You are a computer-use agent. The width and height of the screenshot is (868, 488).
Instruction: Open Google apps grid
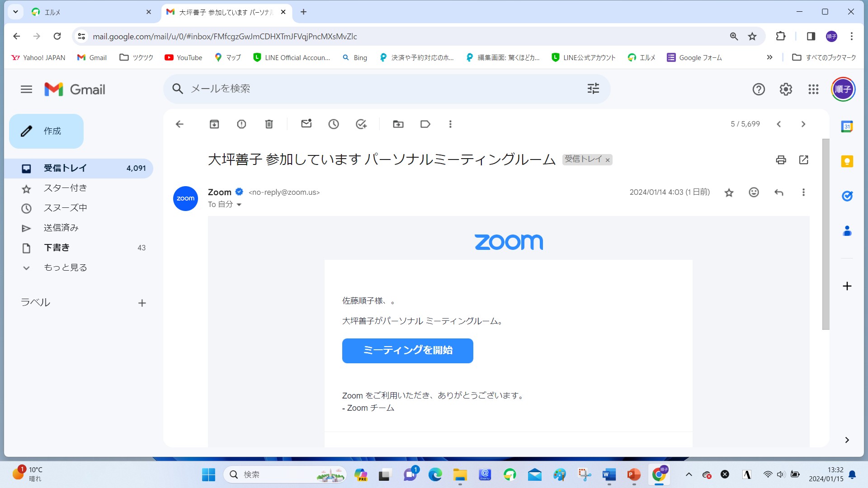click(813, 89)
